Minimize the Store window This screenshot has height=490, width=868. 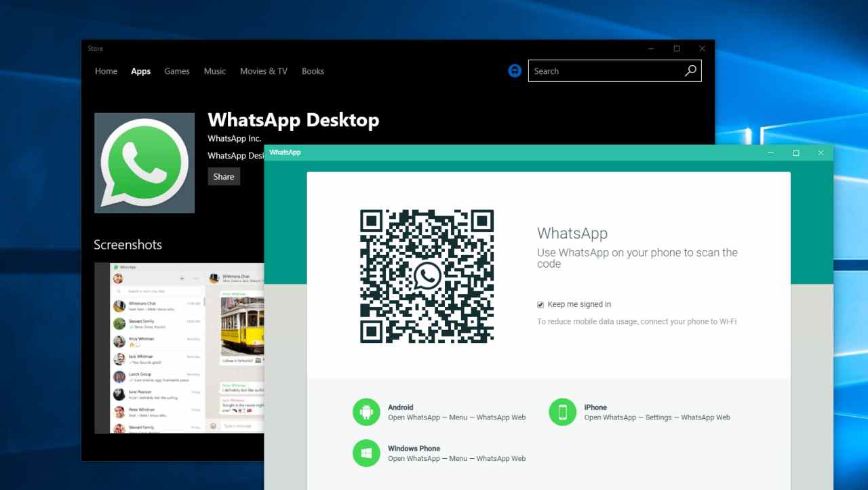[x=651, y=49]
